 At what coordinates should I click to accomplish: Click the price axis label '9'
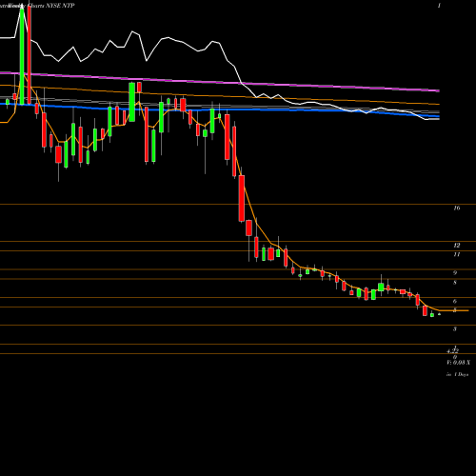(x=455, y=273)
